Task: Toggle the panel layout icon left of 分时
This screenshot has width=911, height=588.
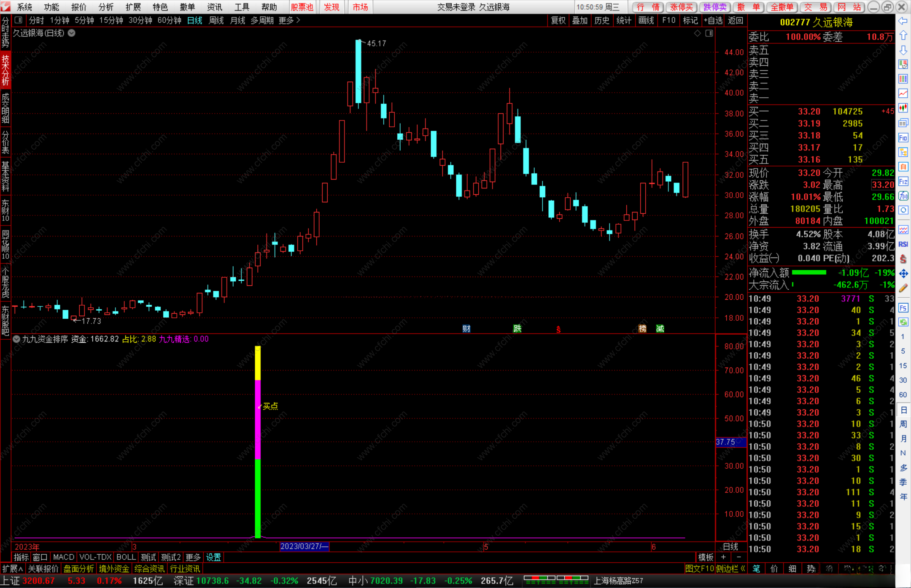Action: pos(18,20)
